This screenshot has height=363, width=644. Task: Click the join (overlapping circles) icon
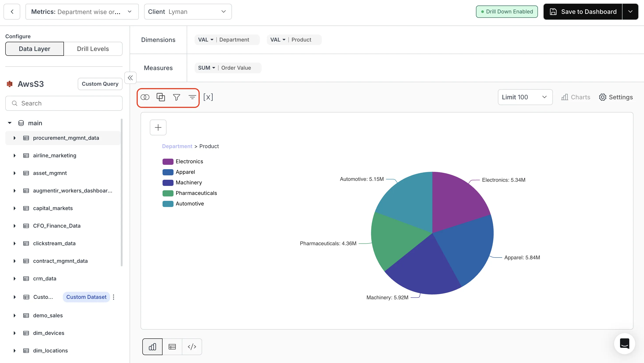click(145, 97)
